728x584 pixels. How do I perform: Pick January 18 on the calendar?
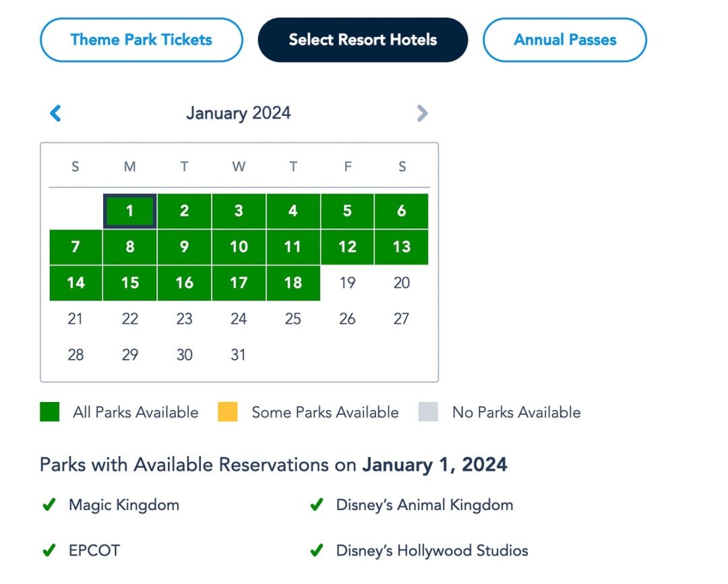click(293, 283)
